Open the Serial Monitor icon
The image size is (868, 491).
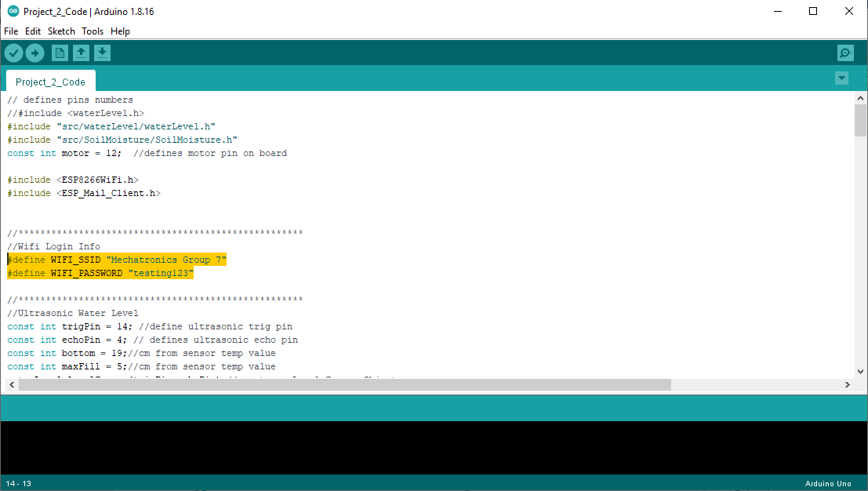pos(845,53)
